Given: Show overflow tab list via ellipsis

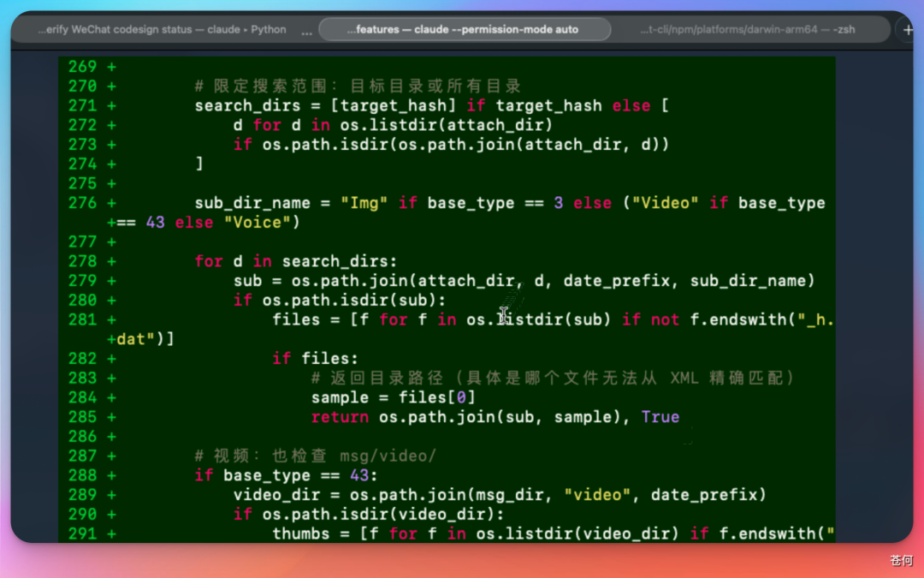Looking at the screenshot, I should click(305, 29).
